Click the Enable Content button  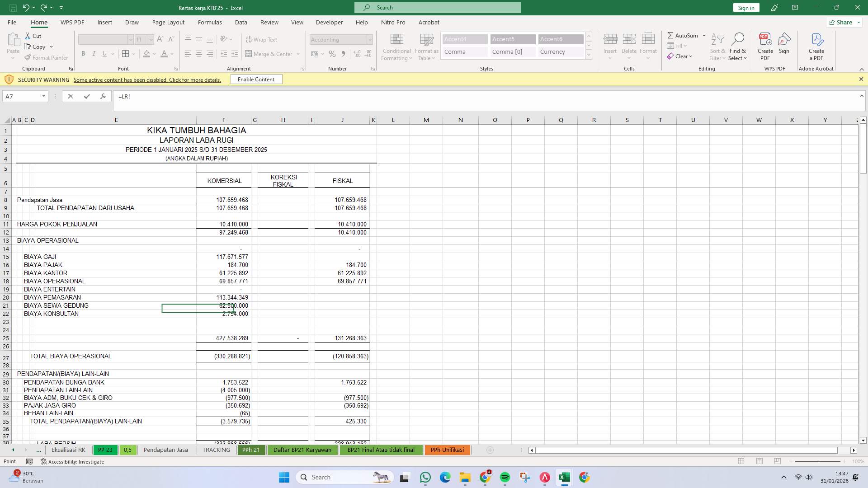pos(256,79)
